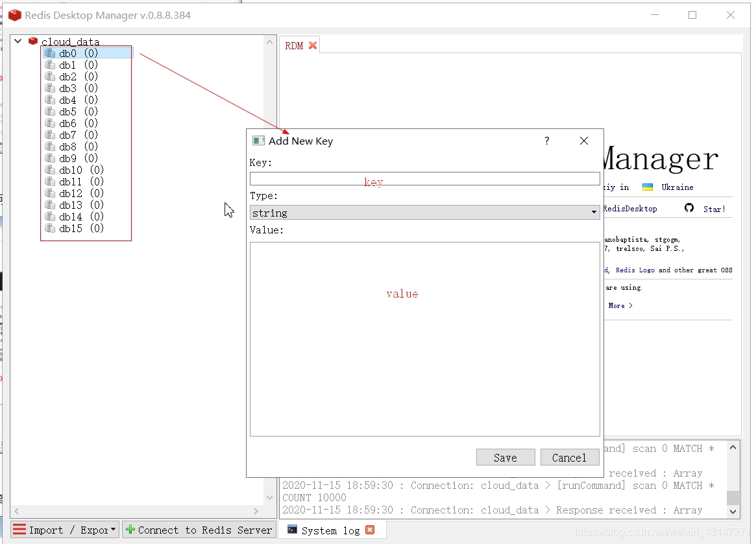Open the Redis Logo link

coord(635,270)
